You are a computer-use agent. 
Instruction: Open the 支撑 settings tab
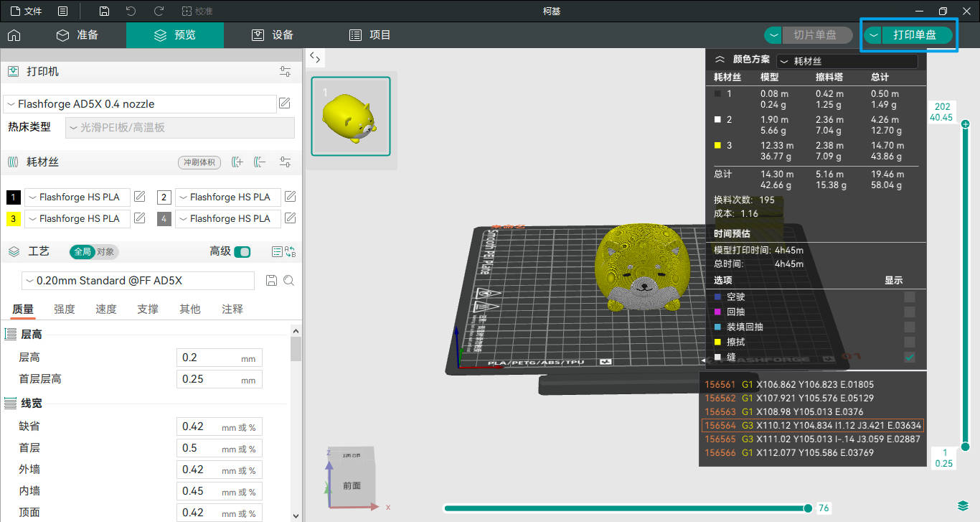(x=148, y=309)
